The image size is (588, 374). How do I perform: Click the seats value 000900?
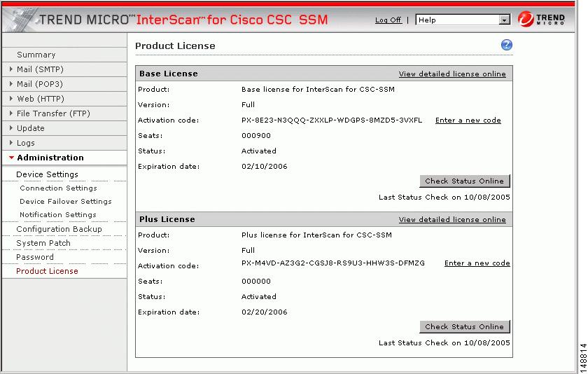click(x=256, y=135)
